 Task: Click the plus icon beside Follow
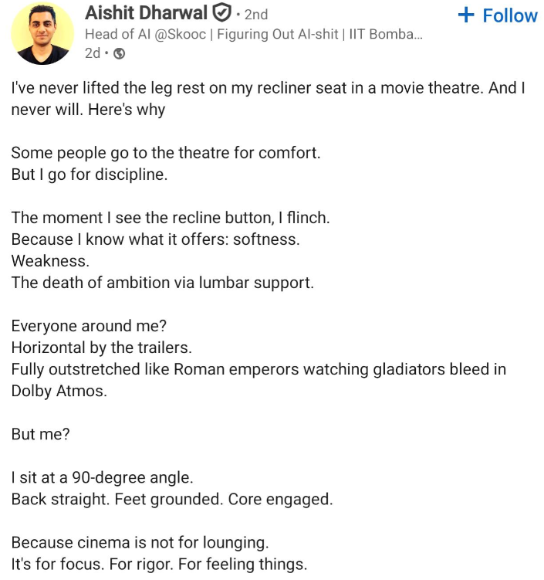466,15
